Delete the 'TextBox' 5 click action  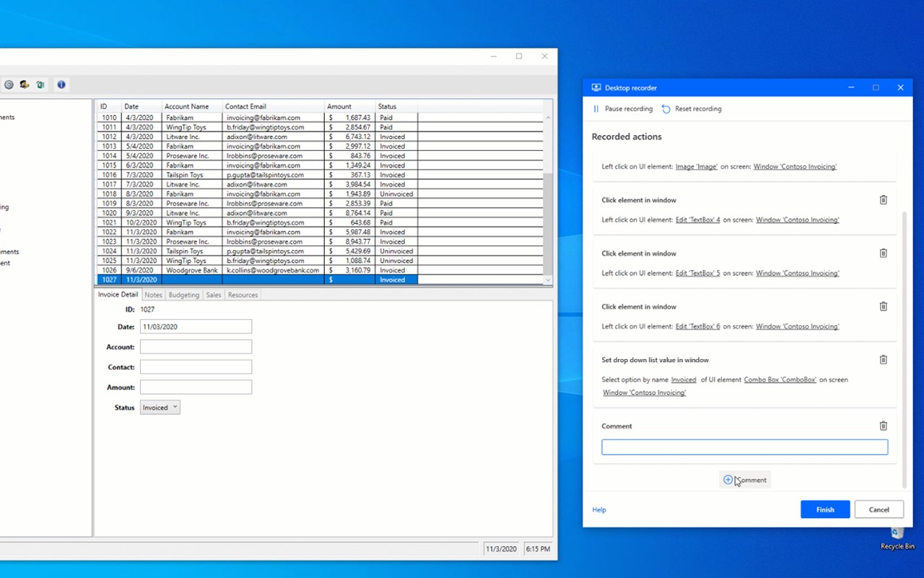883,254
